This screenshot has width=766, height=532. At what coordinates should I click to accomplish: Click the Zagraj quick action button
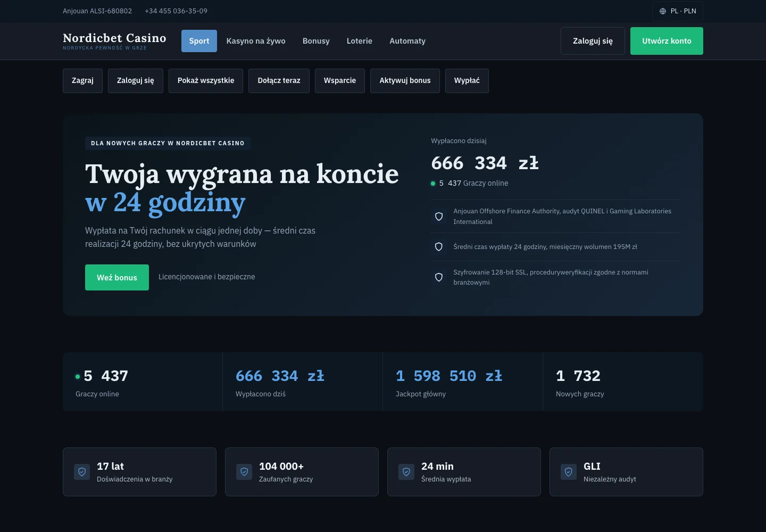82,81
